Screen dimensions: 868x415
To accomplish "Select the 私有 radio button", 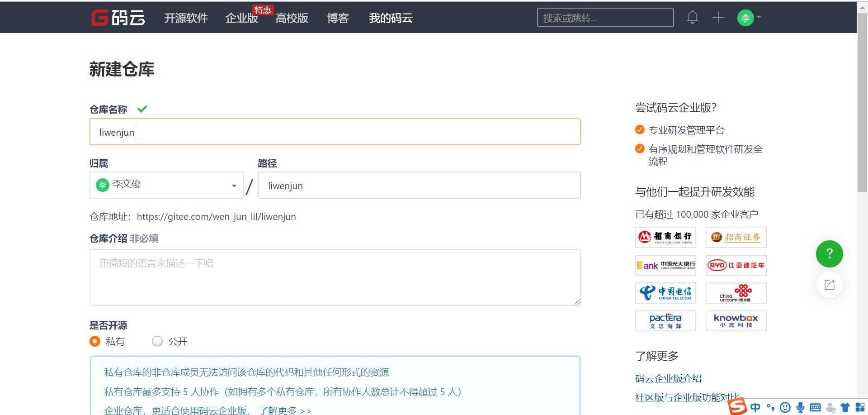I will tap(95, 341).
